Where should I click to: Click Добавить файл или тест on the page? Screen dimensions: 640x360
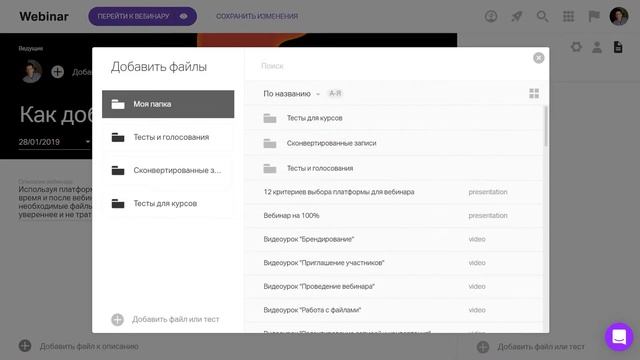[x=541, y=347]
